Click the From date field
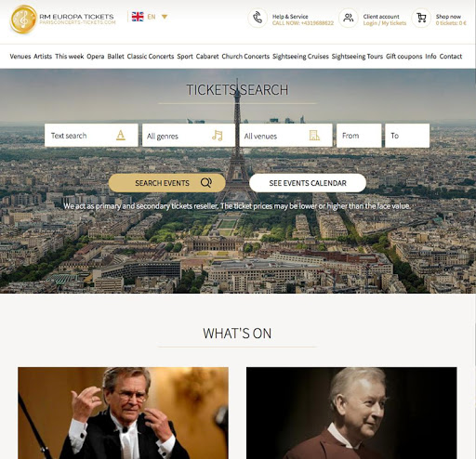This screenshot has width=476, height=459. [x=359, y=136]
